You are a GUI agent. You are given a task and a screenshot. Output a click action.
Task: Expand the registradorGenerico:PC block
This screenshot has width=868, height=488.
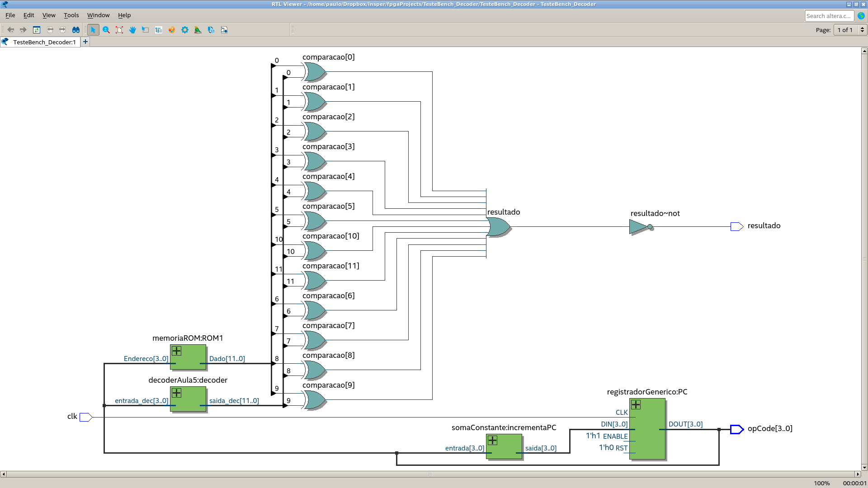(x=636, y=405)
